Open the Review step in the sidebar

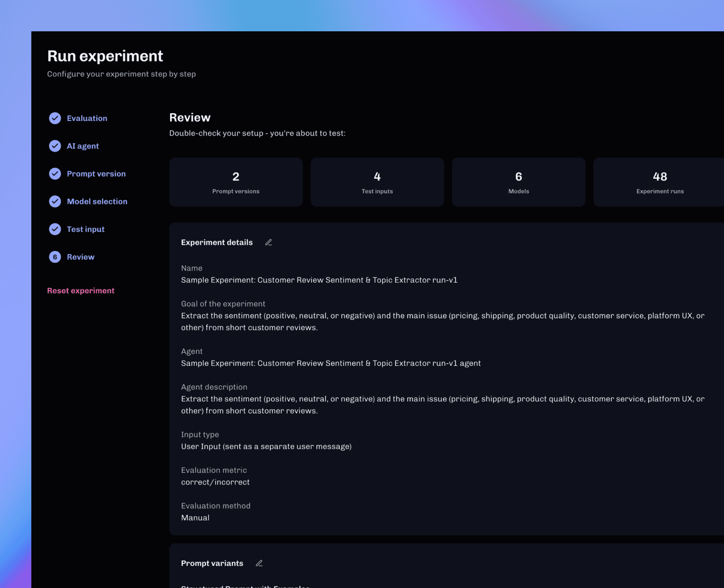click(x=80, y=257)
